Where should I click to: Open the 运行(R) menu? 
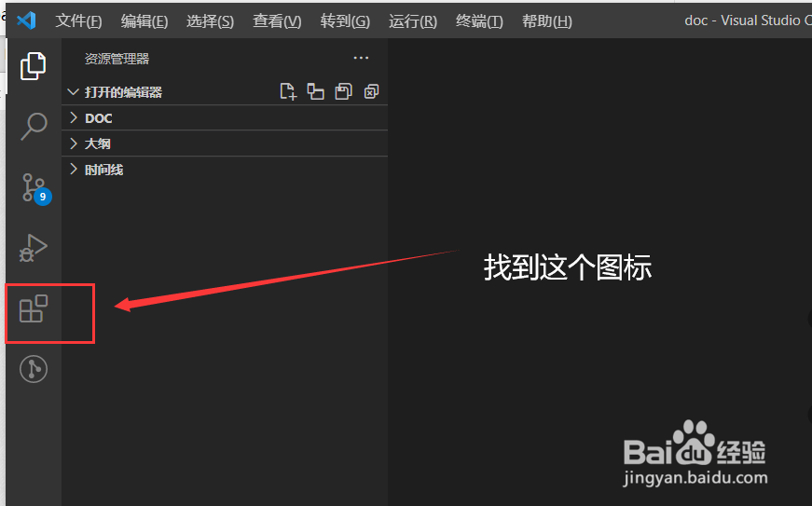[413, 21]
